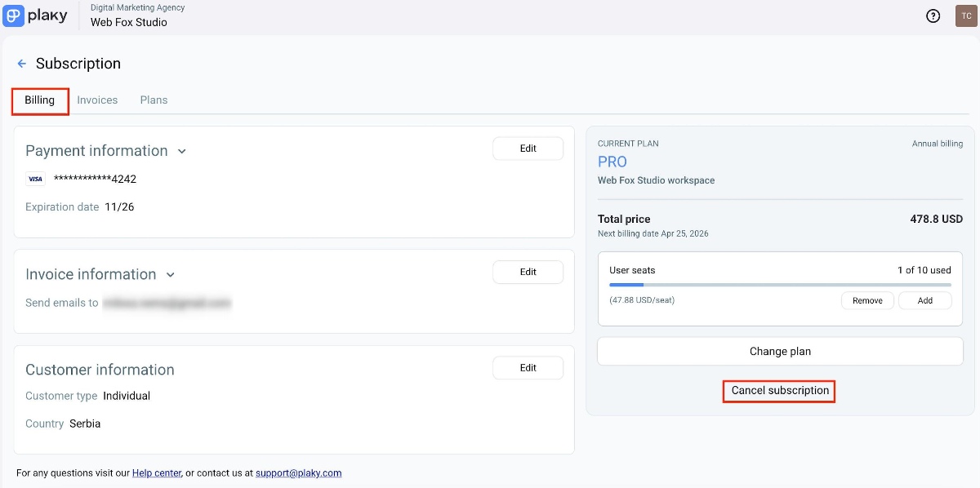Image resolution: width=980 pixels, height=488 pixels.
Task: Remove a user seat
Action: 867,300
